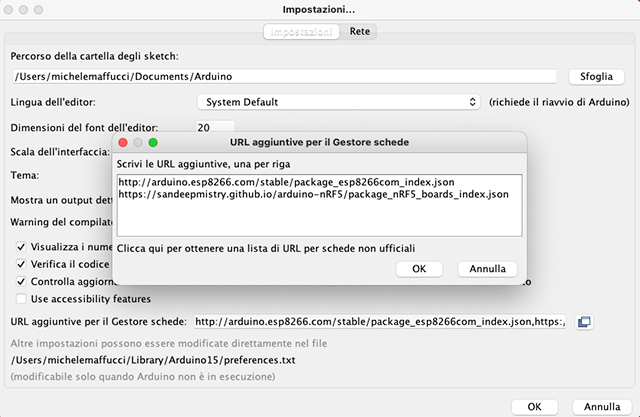Screen dimensions: 640x417
Task: Switch to the Rete tab
Action: tap(360, 32)
